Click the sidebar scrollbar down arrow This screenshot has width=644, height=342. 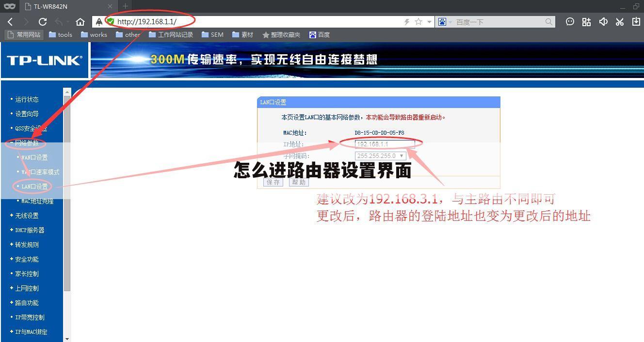(x=67, y=339)
